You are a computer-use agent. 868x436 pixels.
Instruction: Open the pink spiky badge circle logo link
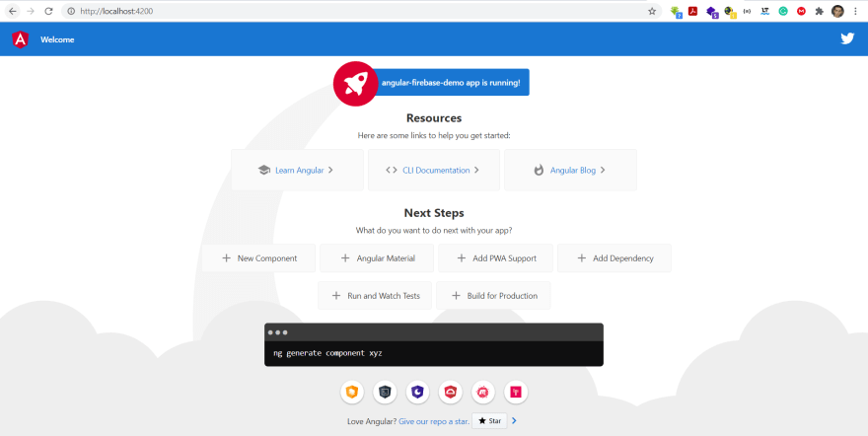(482, 393)
